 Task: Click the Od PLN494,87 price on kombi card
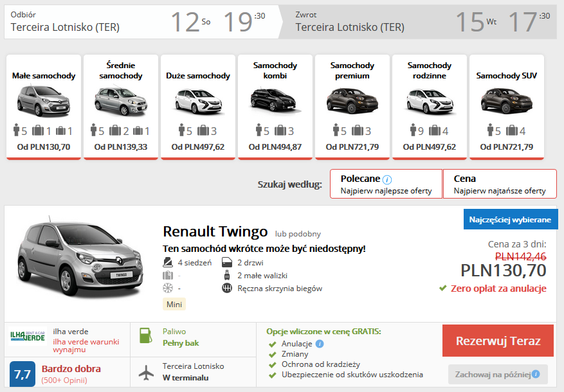(x=275, y=147)
